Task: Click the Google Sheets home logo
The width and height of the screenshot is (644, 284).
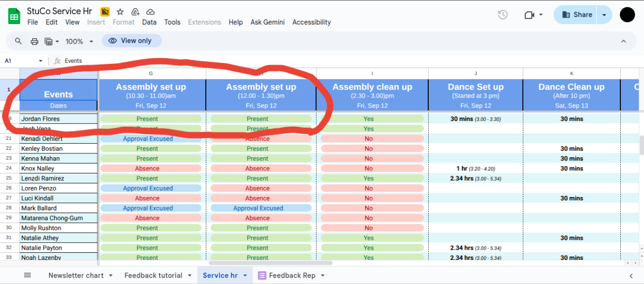Action: [14, 16]
